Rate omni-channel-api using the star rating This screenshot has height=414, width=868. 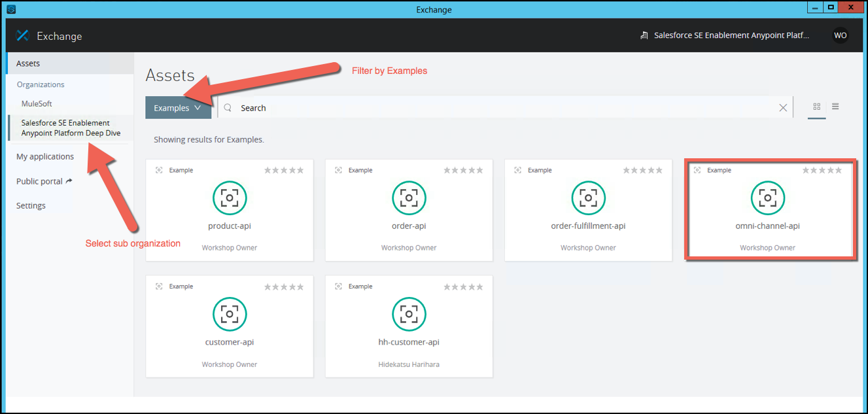pyautogui.click(x=822, y=170)
